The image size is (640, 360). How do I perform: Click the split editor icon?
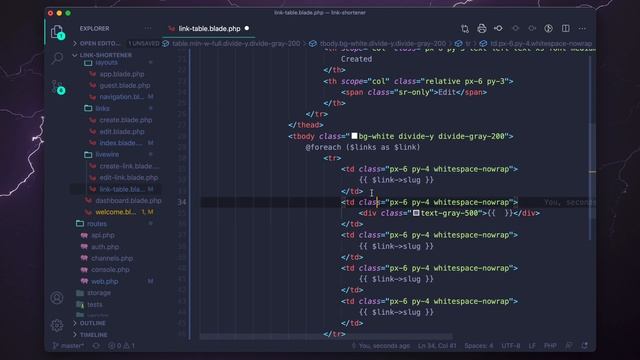pyautogui.click(x=566, y=29)
